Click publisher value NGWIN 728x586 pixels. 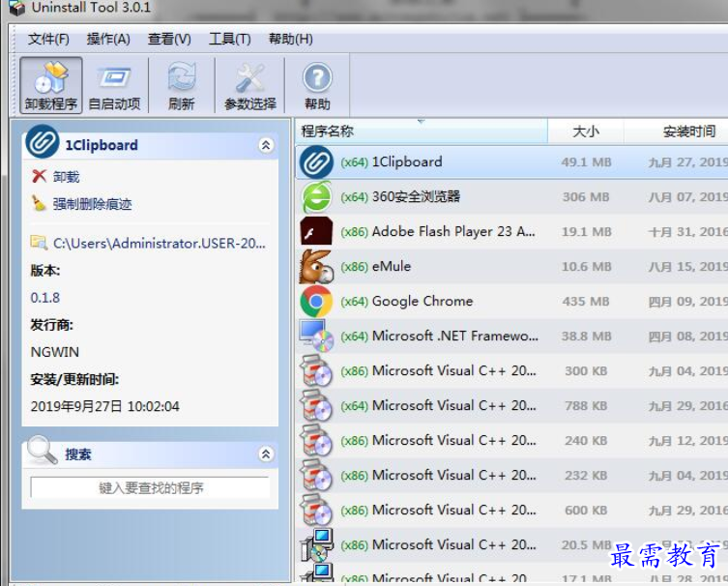click(x=55, y=352)
